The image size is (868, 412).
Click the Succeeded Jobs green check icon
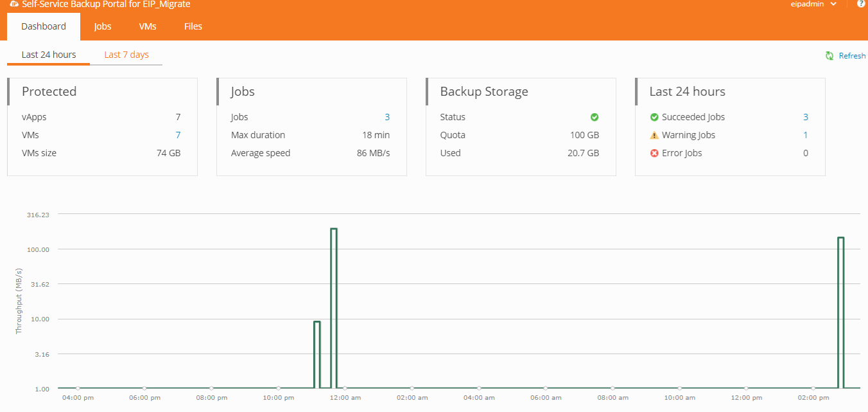pyautogui.click(x=654, y=117)
